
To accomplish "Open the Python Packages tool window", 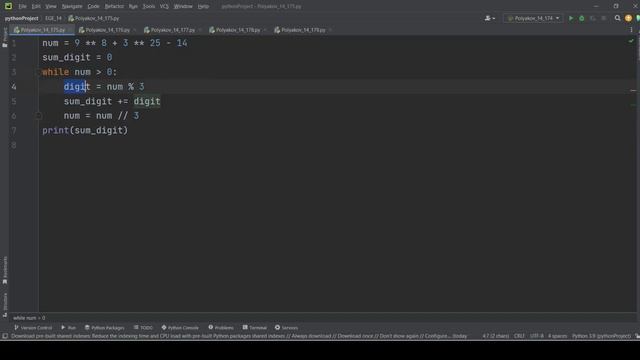I will pos(104,327).
